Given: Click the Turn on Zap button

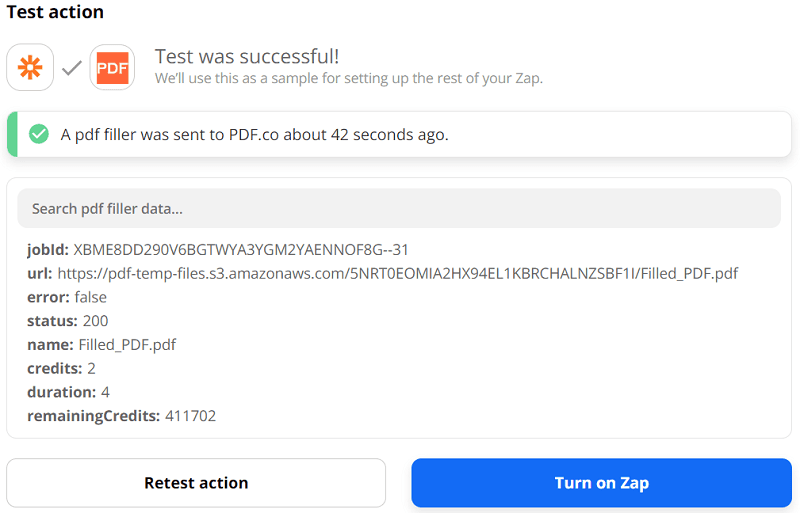Looking at the screenshot, I should click(601, 483).
